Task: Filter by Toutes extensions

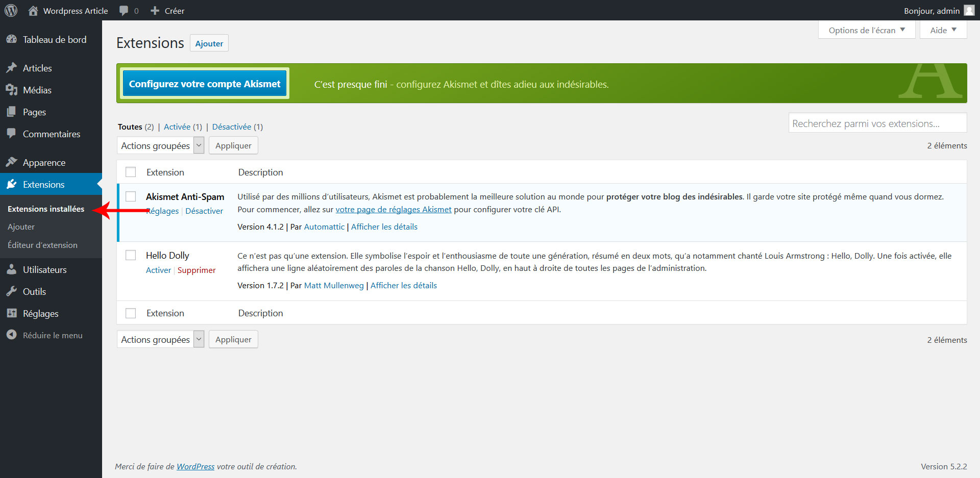Action: [x=130, y=127]
